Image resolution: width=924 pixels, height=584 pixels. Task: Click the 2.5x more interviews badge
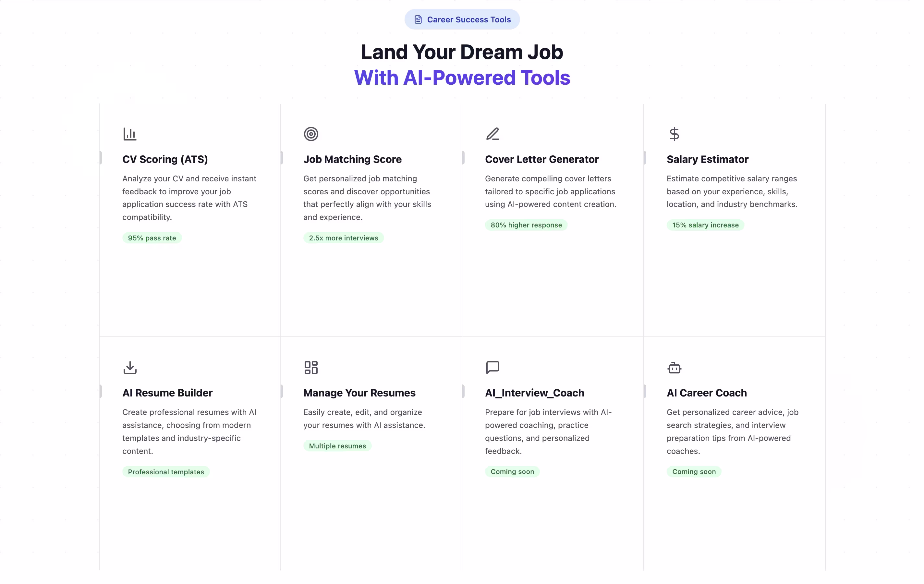point(344,238)
